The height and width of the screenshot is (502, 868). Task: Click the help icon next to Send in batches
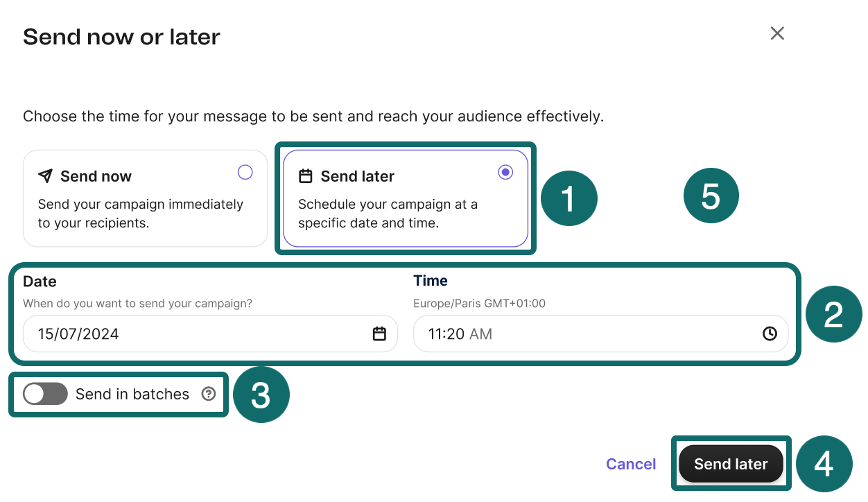[x=209, y=394]
